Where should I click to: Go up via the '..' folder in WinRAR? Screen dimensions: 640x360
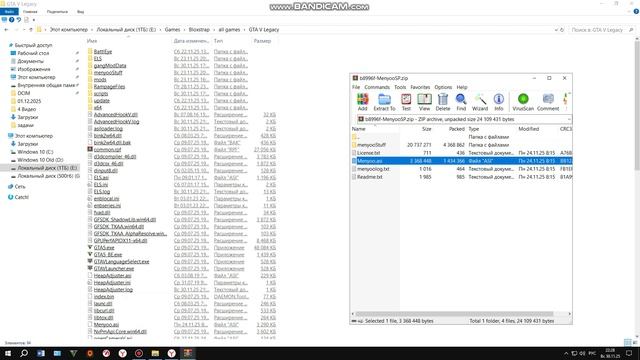pos(356,137)
